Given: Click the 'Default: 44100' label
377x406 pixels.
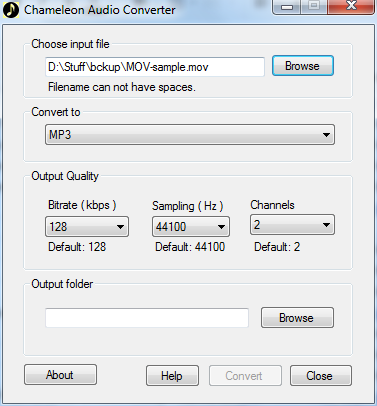Looking at the screenshot, I should point(190,247).
